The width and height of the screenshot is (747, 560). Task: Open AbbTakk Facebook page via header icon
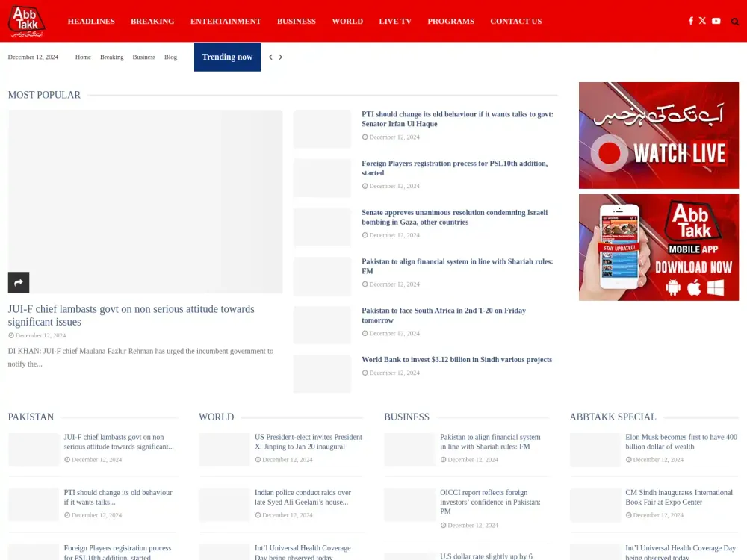coord(690,20)
